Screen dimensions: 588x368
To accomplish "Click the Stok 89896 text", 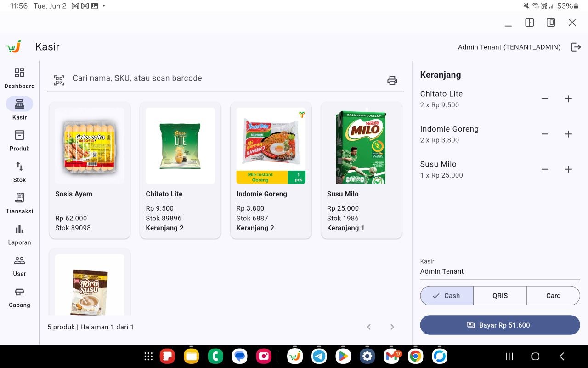I will click(x=164, y=218).
